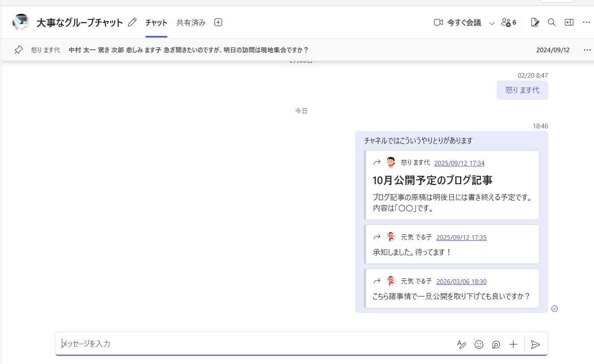Screen dimensions: 594x364
Task: Open the text formatting options in the compose box
Action: click(x=462, y=345)
